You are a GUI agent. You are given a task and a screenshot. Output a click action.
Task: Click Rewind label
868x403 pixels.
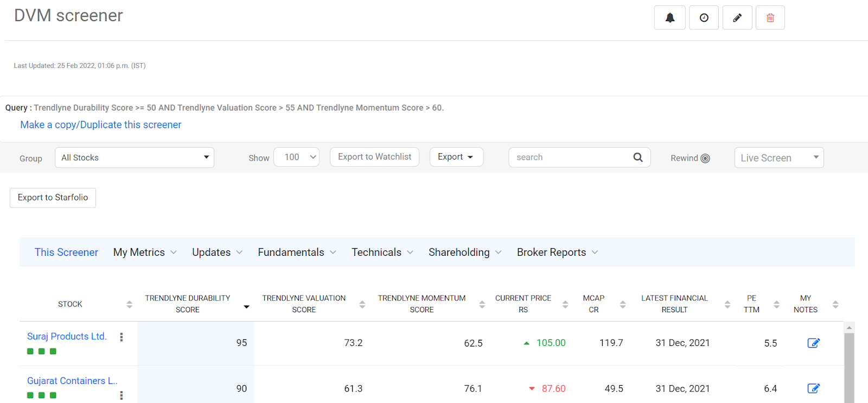click(684, 158)
